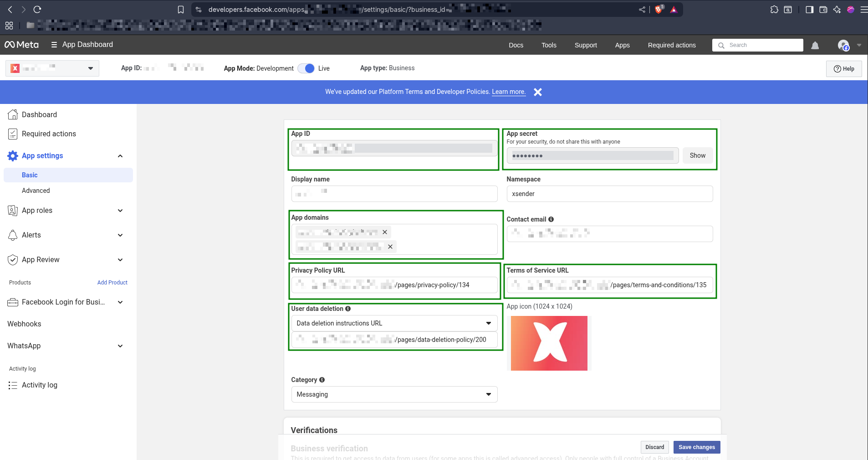Click the Save changes button
The width and height of the screenshot is (868, 460).
696,447
